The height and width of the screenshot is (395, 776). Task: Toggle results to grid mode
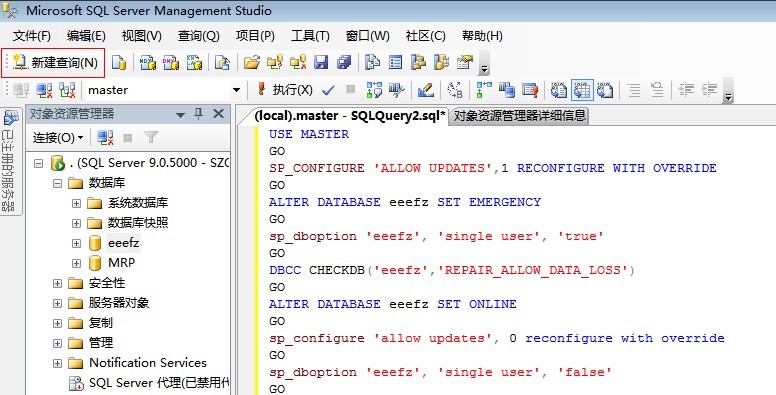(583, 90)
